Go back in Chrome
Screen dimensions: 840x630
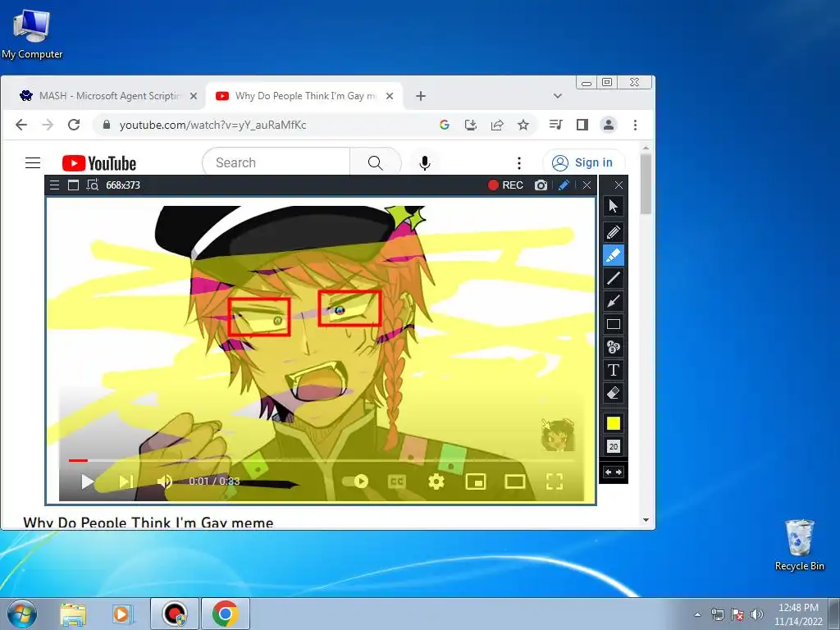[21, 125]
